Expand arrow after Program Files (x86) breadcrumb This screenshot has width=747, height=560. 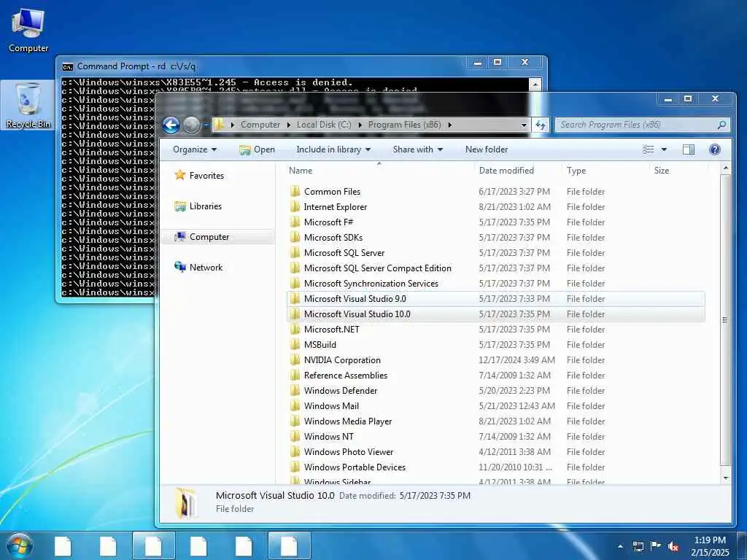click(449, 125)
